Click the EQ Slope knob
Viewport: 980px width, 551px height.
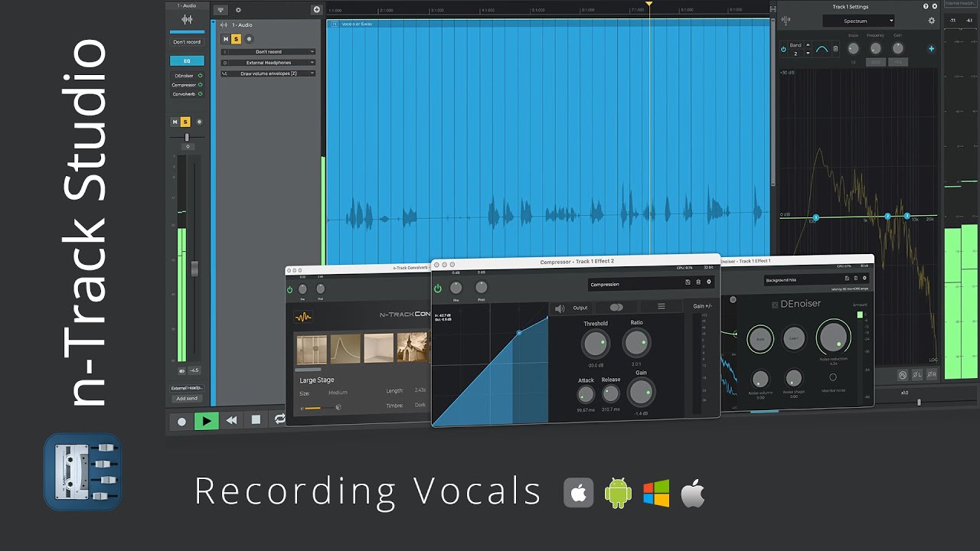(x=854, y=48)
